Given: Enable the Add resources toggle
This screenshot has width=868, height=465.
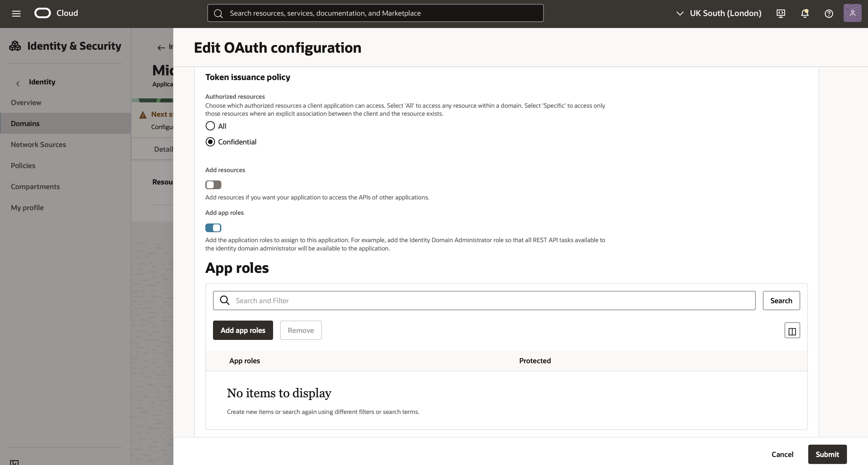Looking at the screenshot, I should point(213,184).
